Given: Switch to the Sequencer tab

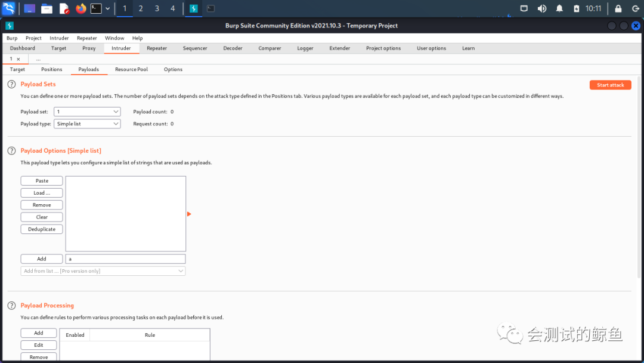Looking at the screenshot, I should point(195,48).
